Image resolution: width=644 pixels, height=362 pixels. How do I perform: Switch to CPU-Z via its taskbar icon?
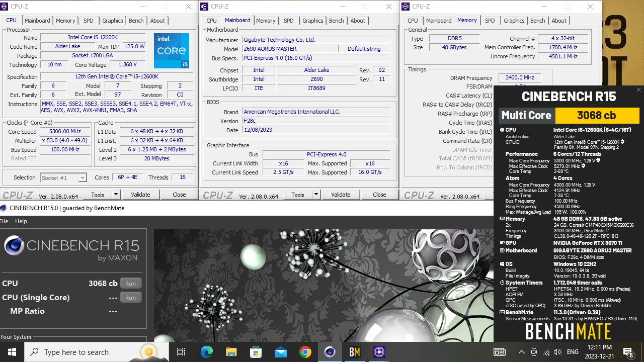379,352
